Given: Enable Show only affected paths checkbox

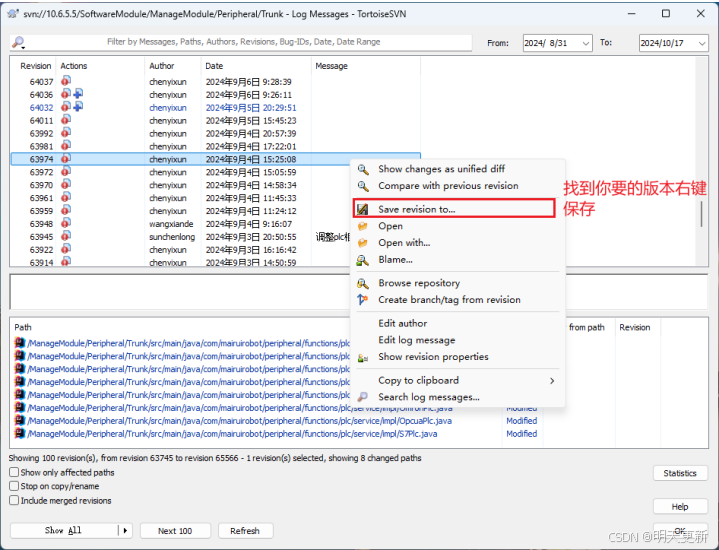Looking at the screenshot, I should (x=14, y=472).
